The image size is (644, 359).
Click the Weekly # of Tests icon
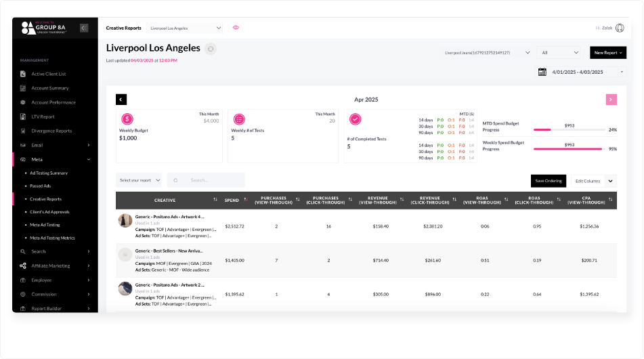(239, 119)
